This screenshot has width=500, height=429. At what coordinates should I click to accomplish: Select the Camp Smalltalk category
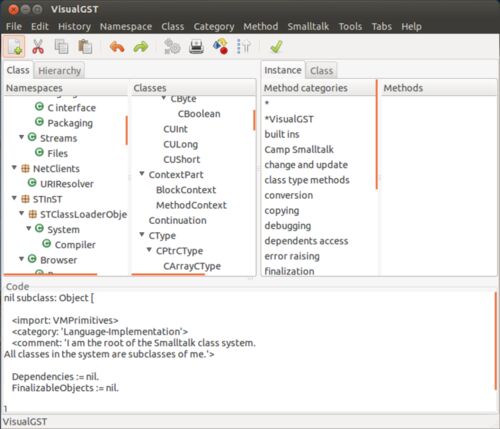[x=299, y=149]
